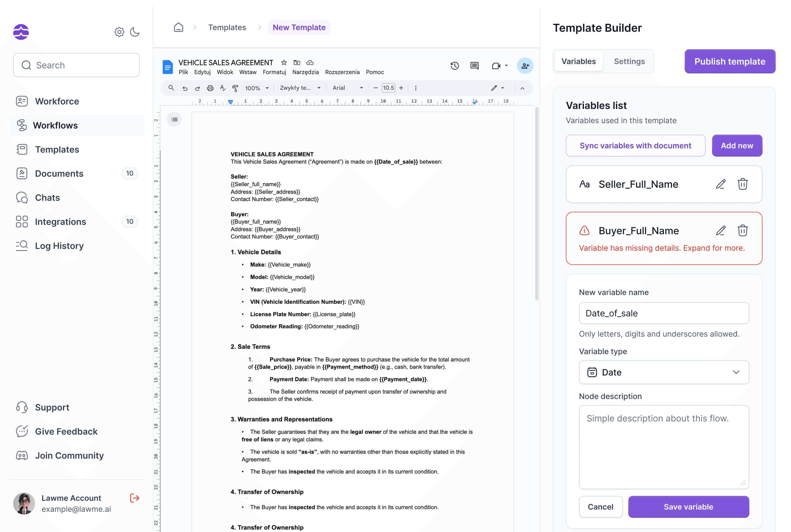Open Integrations in sidebar
Viewport: 791px width, 532px height.
tap(77, 222)
